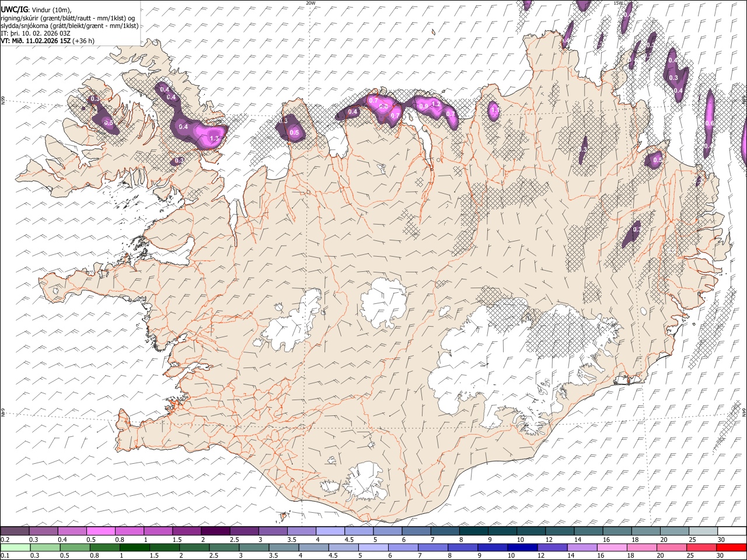
Task: Click the 1.3 snowfall value on the map
Action: point(214,139)
